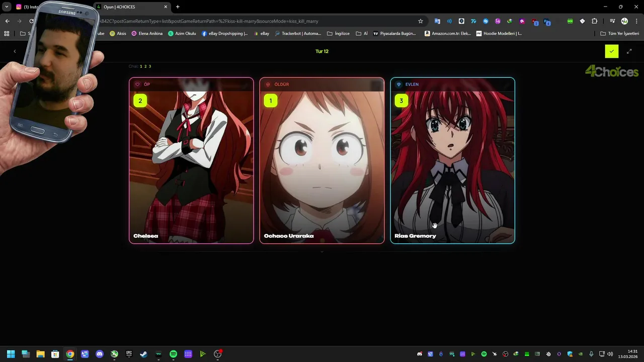Click the number 3 badge on Rias card
644x362 pixels.
coord(401,101)
